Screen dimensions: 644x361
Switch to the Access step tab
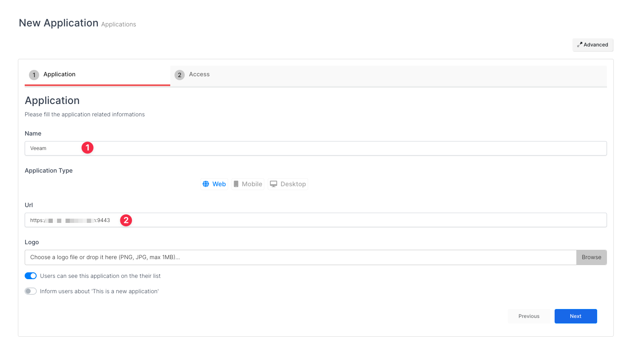pyautogui.click(x=199, y=75)
